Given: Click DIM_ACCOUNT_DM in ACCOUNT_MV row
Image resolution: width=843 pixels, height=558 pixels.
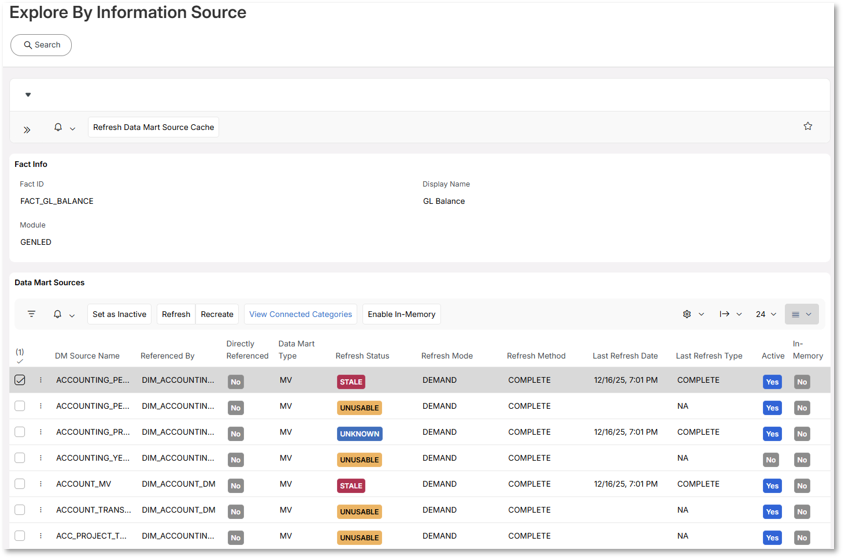Looking at the screenshot, I should point(178,484).
